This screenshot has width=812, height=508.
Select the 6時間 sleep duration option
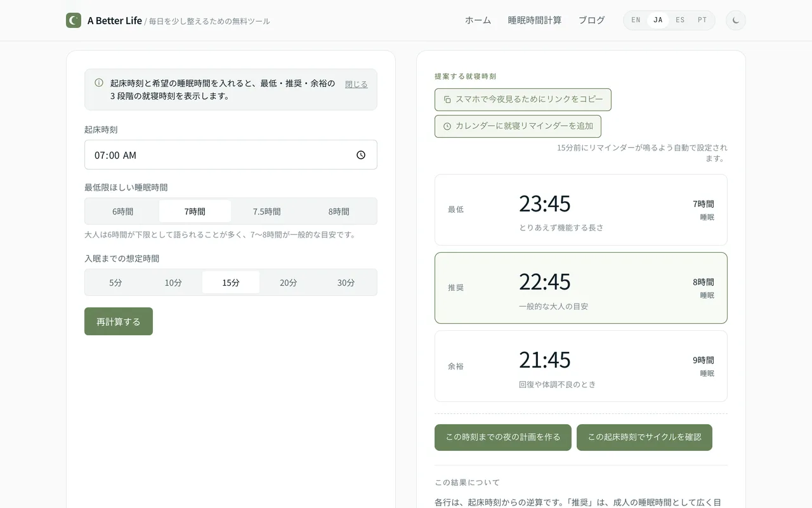(123, 211)
